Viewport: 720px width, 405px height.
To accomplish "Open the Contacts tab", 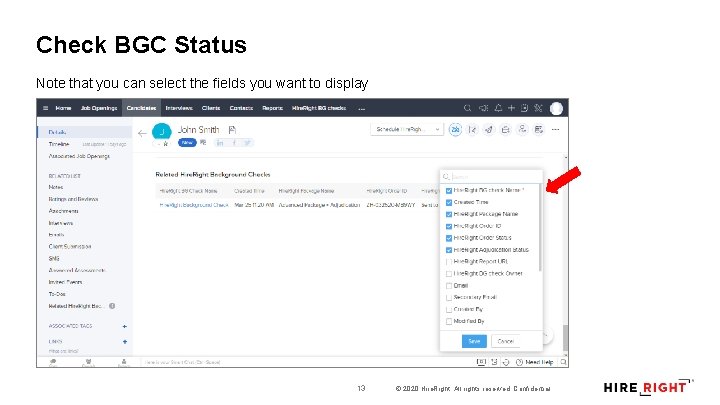I will click(242, 108).
